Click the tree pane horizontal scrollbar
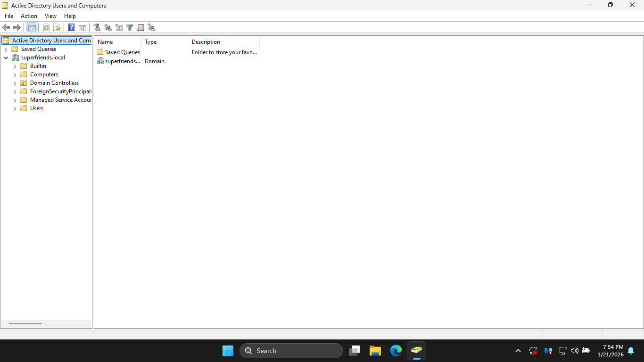This screenshot has width=644, height=362. point(25,324)
